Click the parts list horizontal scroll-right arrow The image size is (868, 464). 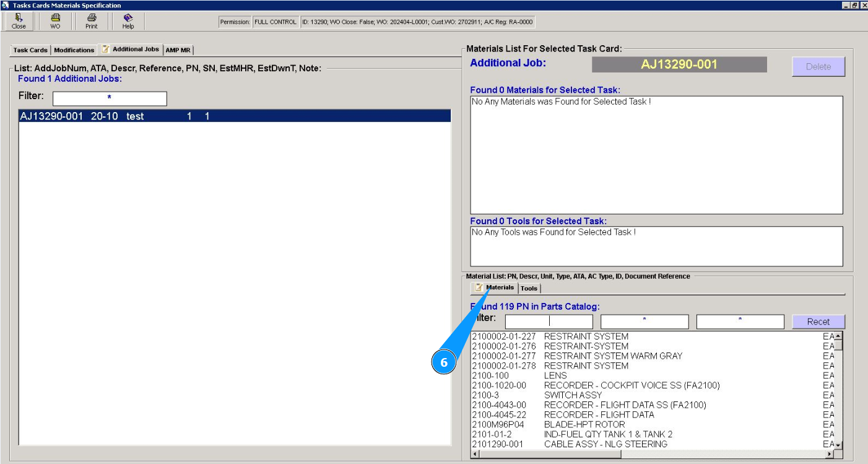coord(830,454)
